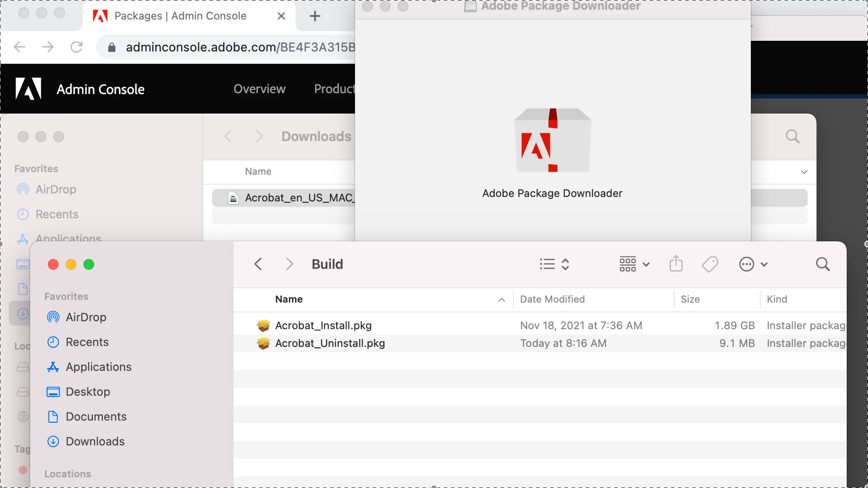Expand the column chevron in Downloads window

click(804, 172)
